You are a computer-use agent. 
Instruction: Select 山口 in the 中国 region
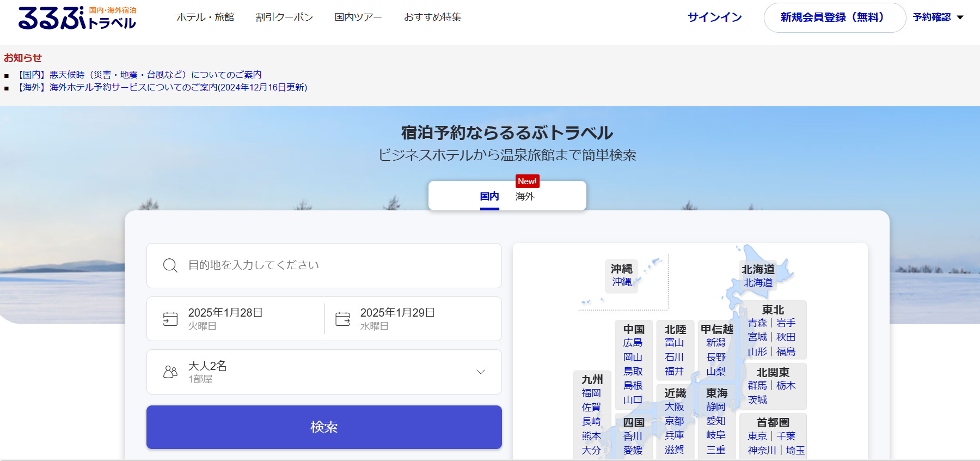tap(633, 400)
